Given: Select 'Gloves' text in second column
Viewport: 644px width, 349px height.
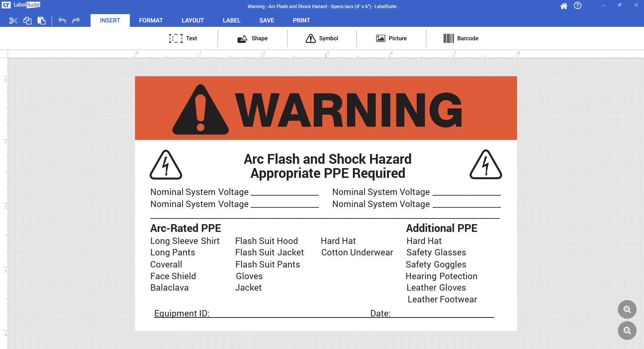Looking at the screenshot, I should [249, 276].
